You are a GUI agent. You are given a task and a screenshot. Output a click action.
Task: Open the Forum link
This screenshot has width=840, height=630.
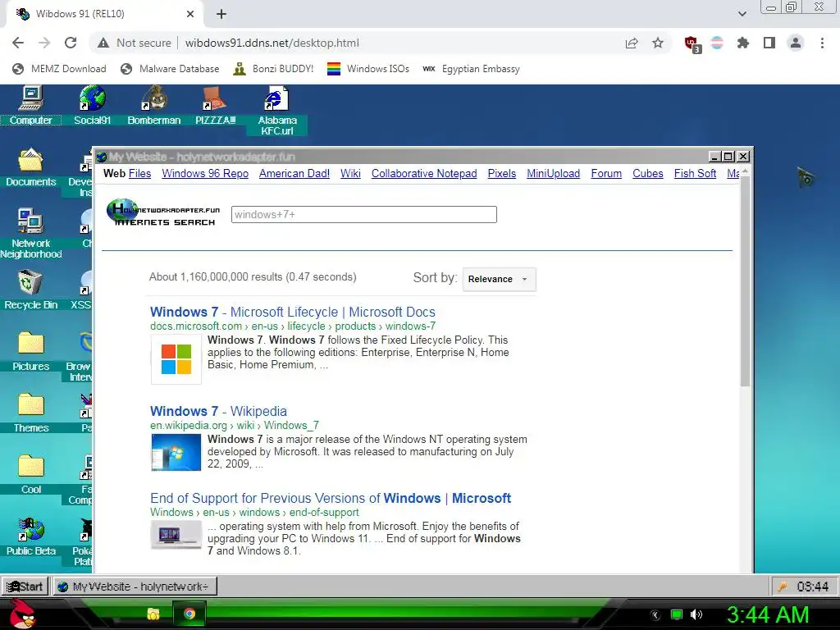click(x=606, y=174)
